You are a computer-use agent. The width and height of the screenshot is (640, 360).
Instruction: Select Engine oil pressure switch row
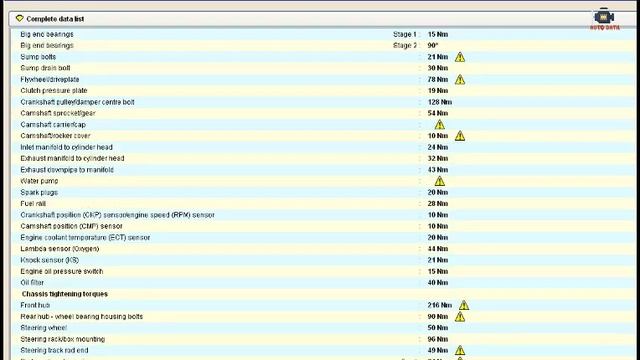(323, 271)
